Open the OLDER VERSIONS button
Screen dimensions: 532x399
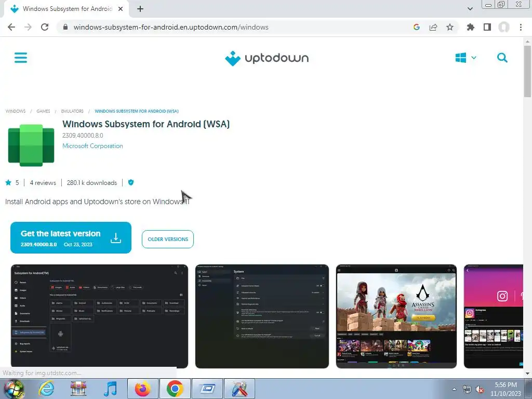(168, 239)
